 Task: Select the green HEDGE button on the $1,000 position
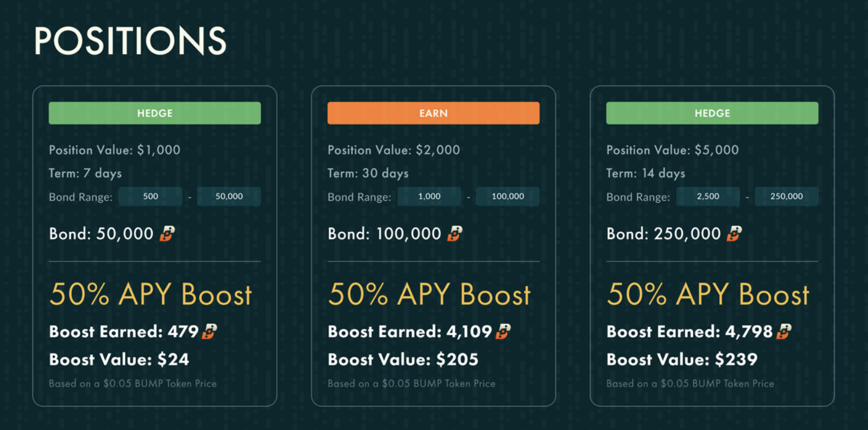(155, 113)
